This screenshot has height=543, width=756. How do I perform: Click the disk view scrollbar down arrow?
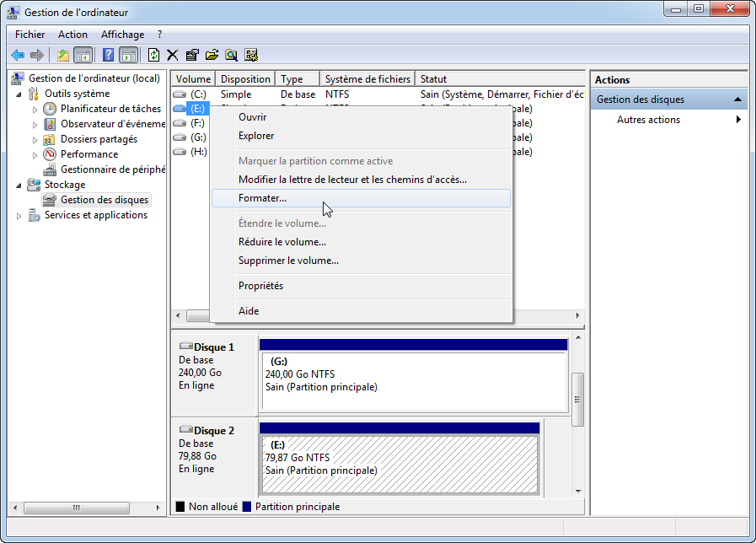click(578, 492)
